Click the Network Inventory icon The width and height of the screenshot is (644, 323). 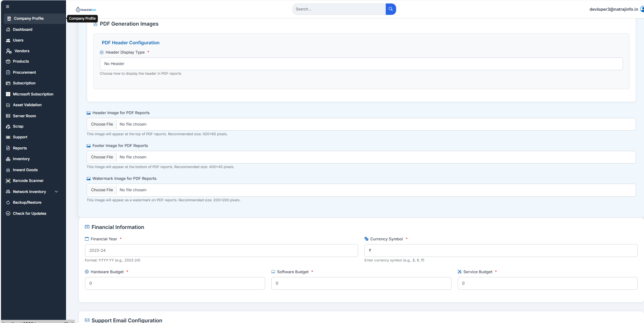(8, 192)
